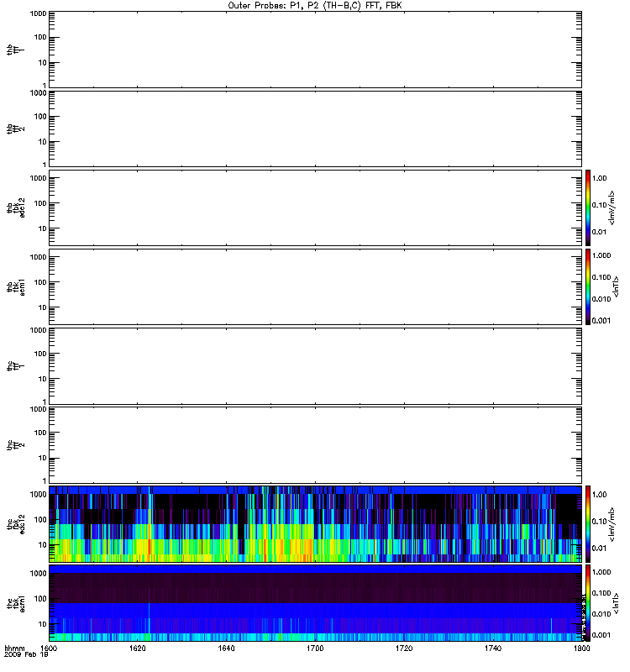Click the 100 tick of the thc fbk scm1 panel
Viewport: 630px width, 672px height.
(x=40, y=599)
